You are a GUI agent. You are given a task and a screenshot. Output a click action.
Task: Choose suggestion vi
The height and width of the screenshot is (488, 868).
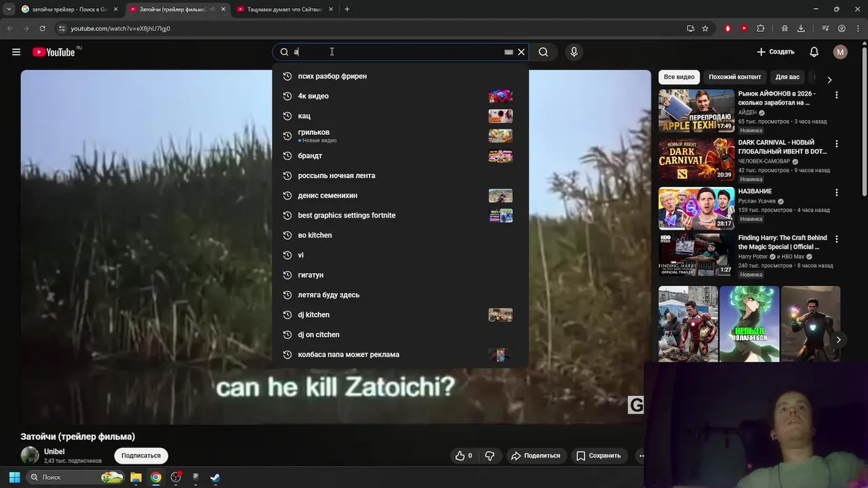[x=400, y=255]
